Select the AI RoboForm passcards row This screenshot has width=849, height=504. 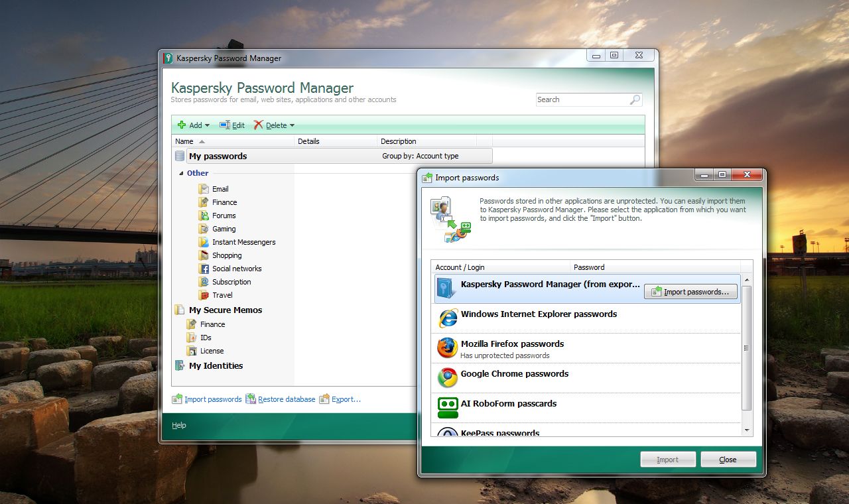[586, 408]
